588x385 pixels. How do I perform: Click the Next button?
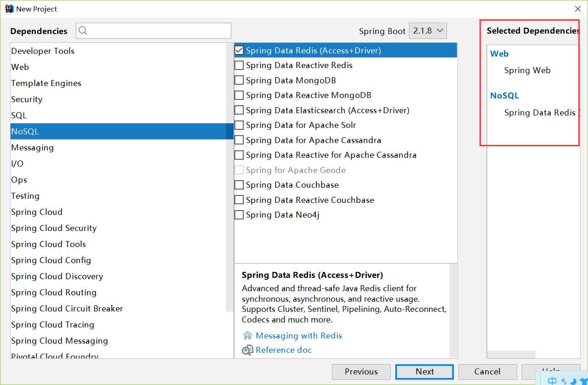tap(425, 372)
